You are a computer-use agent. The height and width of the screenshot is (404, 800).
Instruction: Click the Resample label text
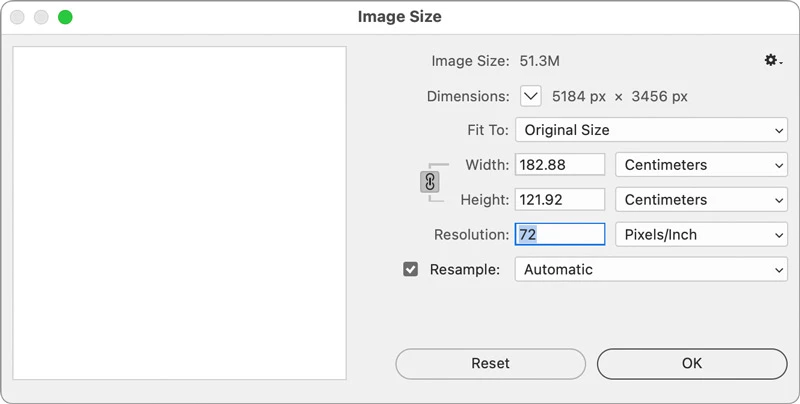coord(464,269)
